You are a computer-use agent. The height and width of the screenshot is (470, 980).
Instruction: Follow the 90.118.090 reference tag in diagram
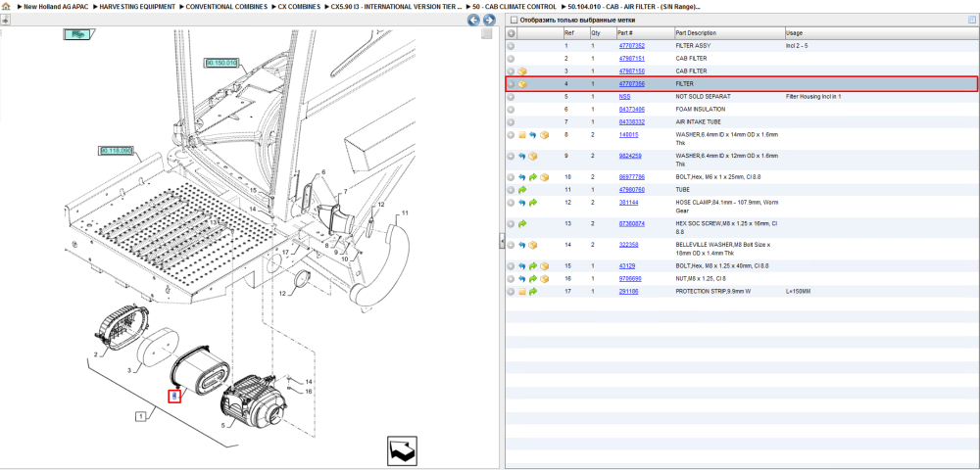117,151
